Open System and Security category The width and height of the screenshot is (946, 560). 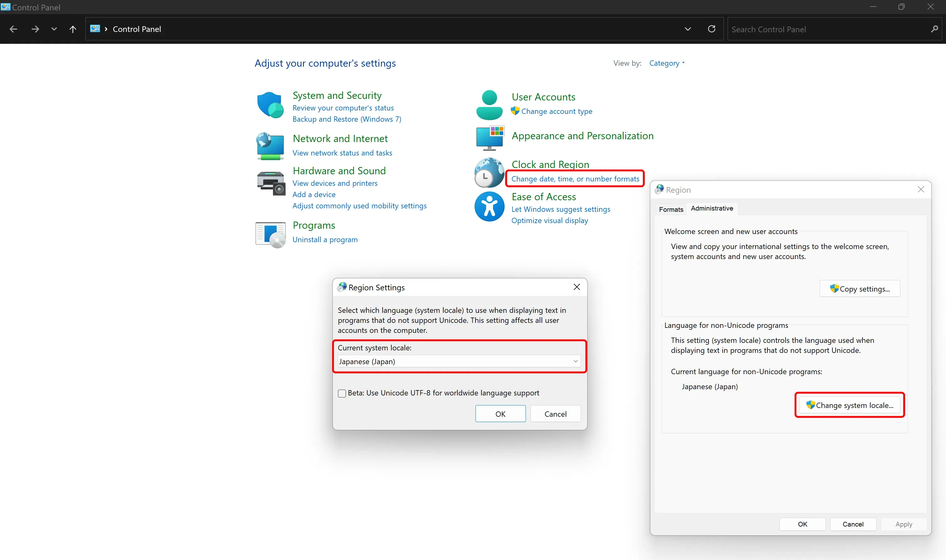pyautogui.click(x=337, y=95)
